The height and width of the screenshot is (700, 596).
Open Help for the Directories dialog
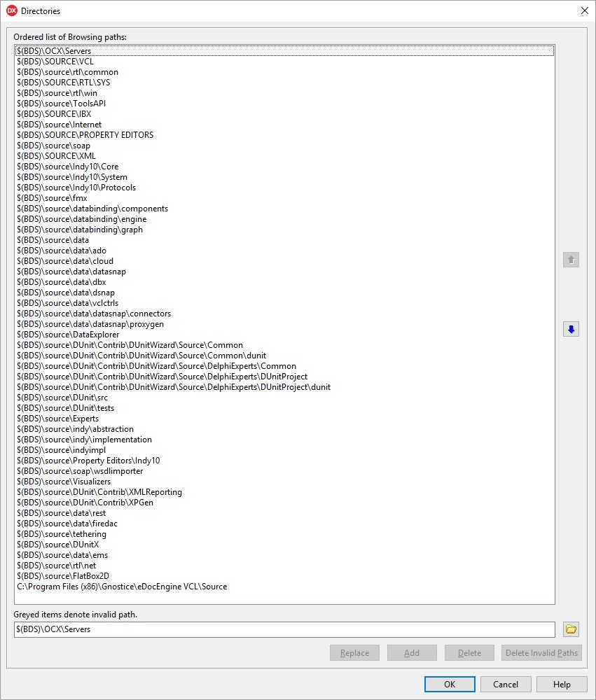pyautogui.click(x=562, y=685)
